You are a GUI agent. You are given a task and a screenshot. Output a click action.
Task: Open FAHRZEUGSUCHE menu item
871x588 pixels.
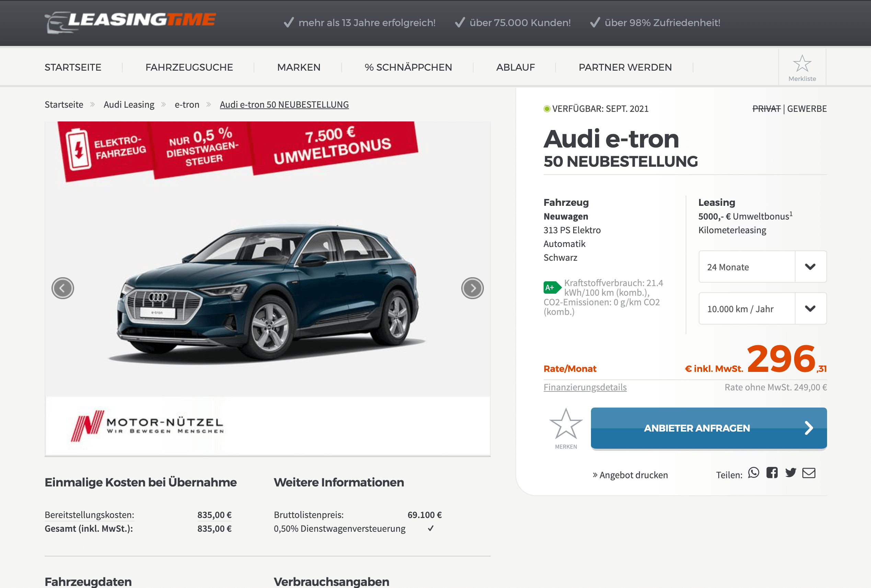pyautogui.click(x=189, y=68)
